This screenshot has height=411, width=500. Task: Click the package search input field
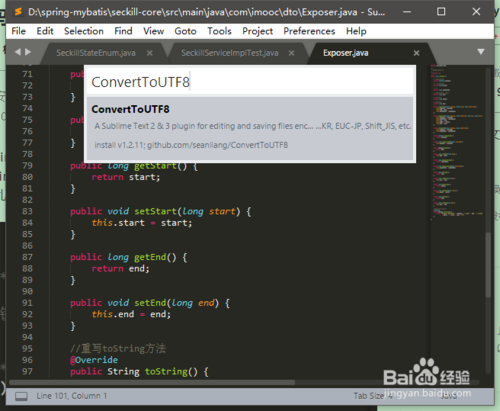coord(250,82)
